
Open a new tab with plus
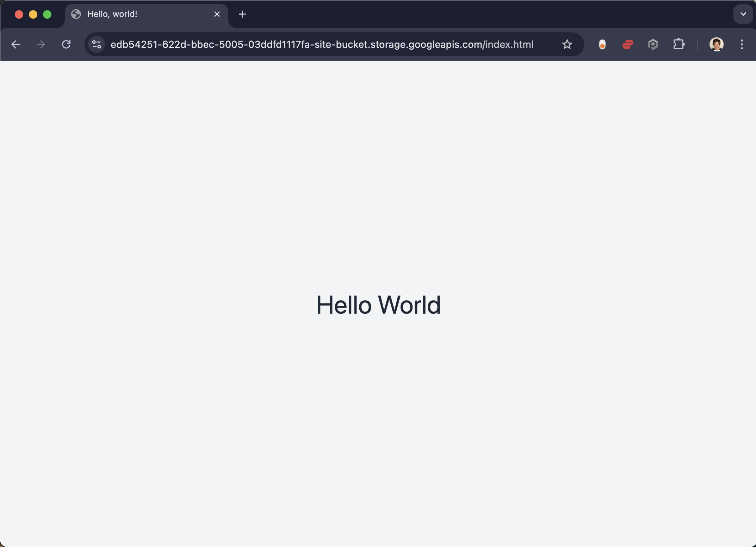(x=242, y=14)
